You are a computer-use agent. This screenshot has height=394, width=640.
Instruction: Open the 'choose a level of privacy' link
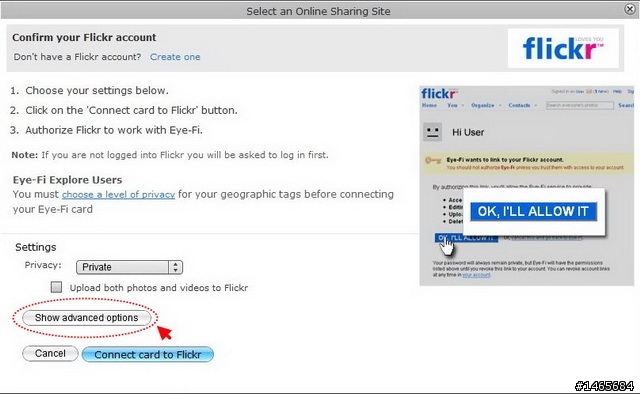coord(118,194)
